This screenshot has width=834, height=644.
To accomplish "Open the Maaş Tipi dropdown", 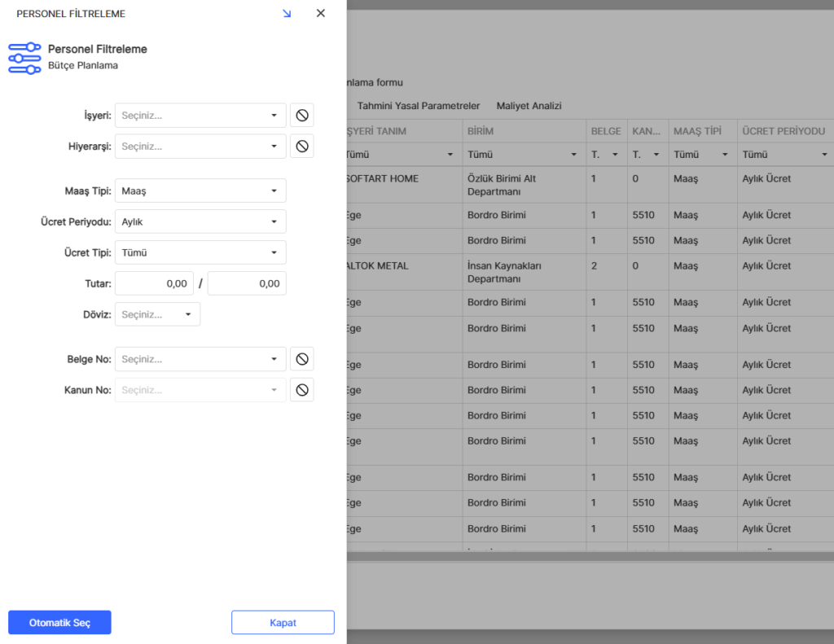I will pyautogui.click(x=200, y=191).
